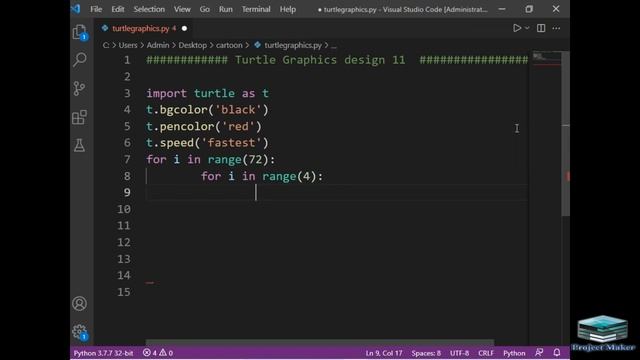Open the Terminal menu
Image resolution: width=640 pixels, height=360 pixels.
(x=256, y=9)
